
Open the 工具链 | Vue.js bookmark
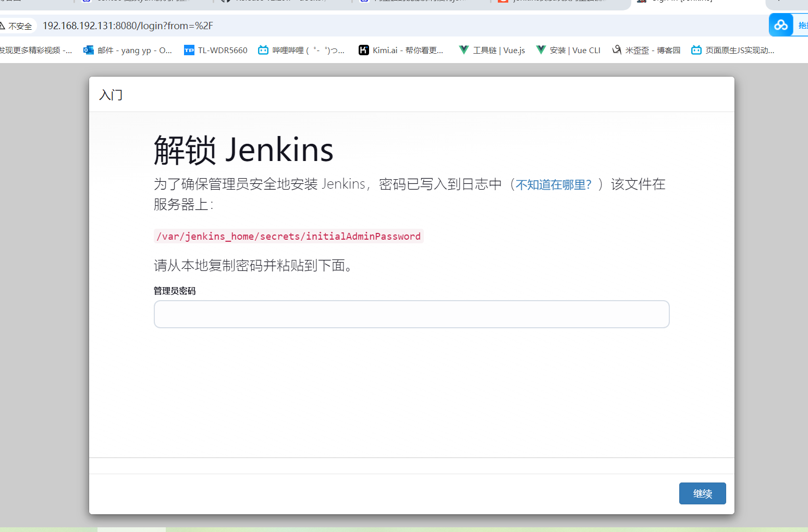point(492,50)
